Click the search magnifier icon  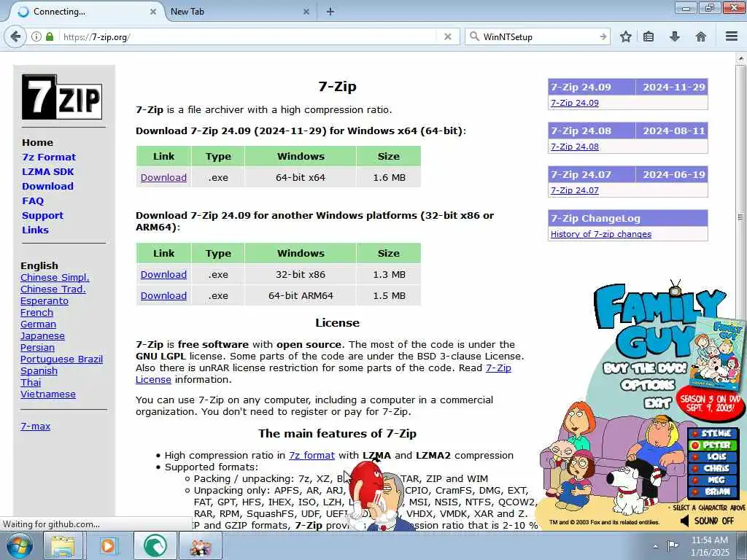point(474,36)
